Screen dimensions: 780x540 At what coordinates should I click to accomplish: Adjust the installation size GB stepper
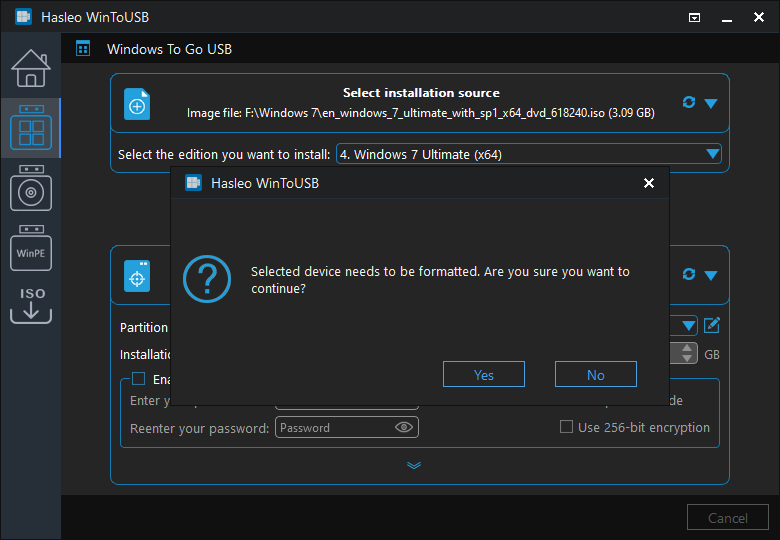pos(687,353)
